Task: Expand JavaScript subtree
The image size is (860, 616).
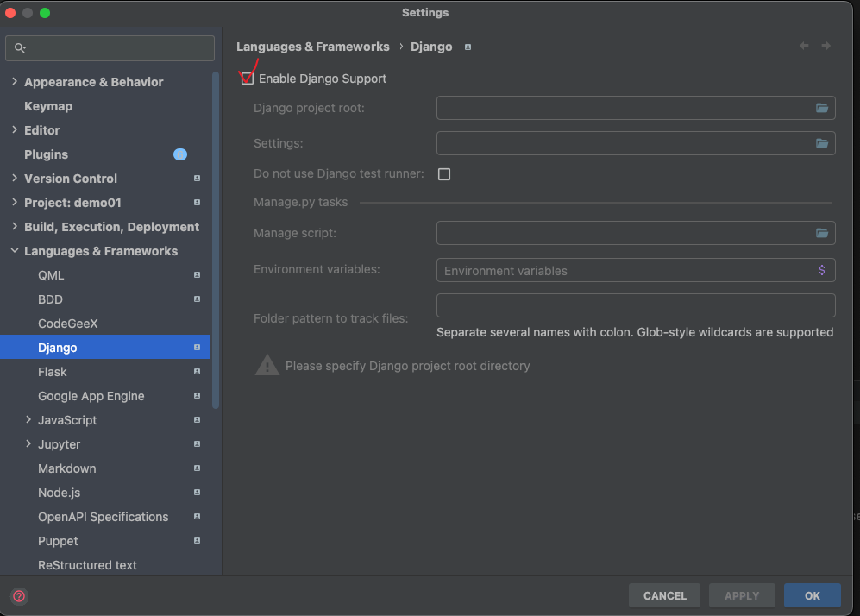Action: click(x=28, y=419)
